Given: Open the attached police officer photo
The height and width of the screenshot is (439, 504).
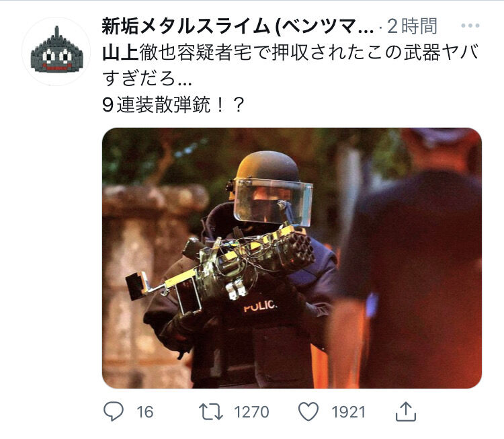Looking at the screenshot, I should (x=292, y=258).
